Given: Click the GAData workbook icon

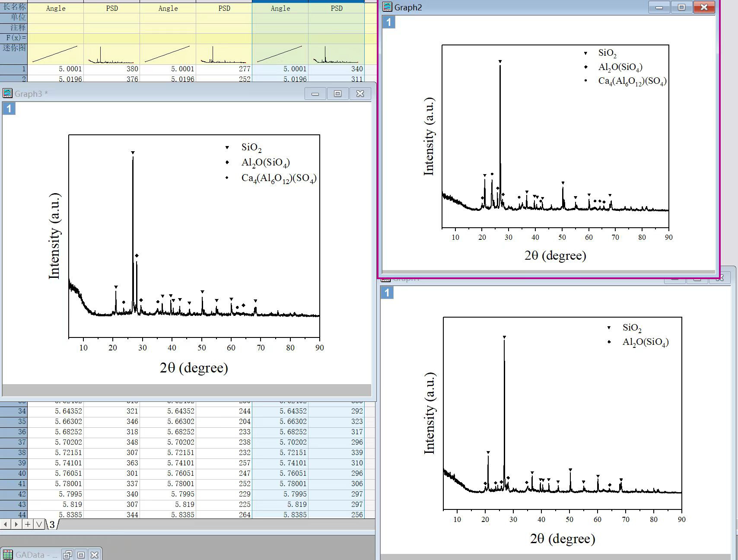Looking at the screenshot, I should [7, 554].
